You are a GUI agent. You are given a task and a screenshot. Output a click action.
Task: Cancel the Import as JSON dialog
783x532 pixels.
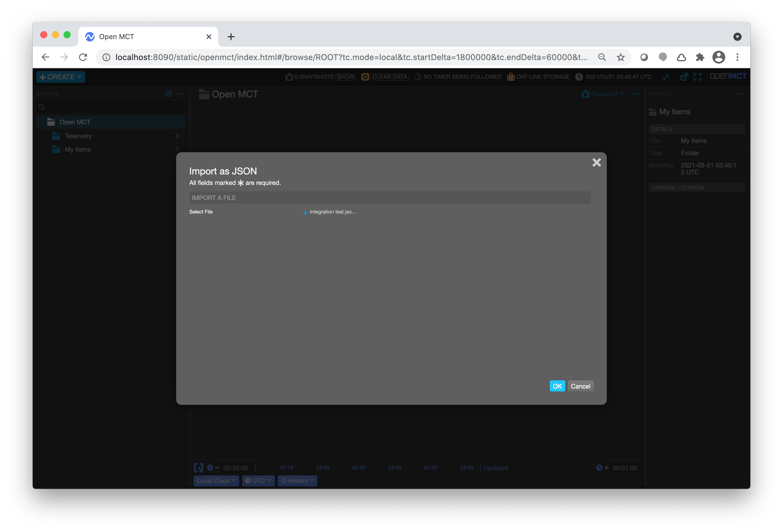581,386
